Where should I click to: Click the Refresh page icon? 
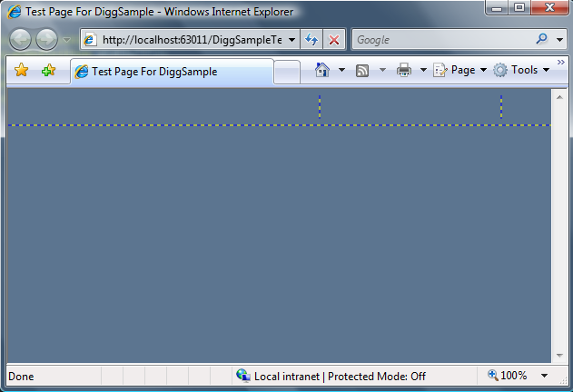click(311, 39)
